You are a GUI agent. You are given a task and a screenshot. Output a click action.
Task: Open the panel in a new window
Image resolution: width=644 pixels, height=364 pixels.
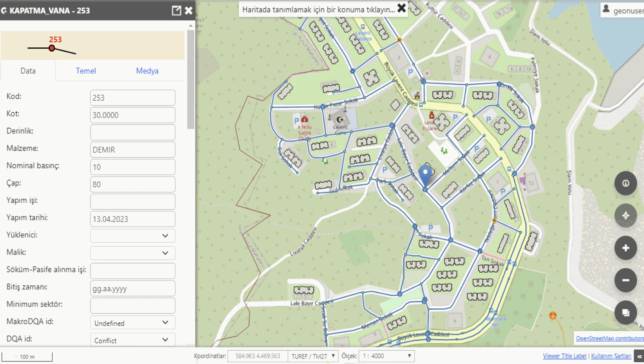176,10
